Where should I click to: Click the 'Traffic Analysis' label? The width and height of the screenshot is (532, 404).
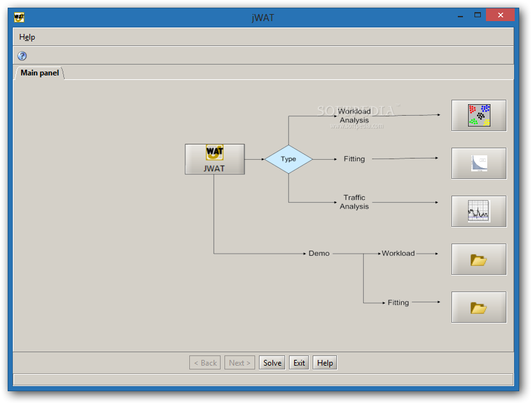(354, 202)
